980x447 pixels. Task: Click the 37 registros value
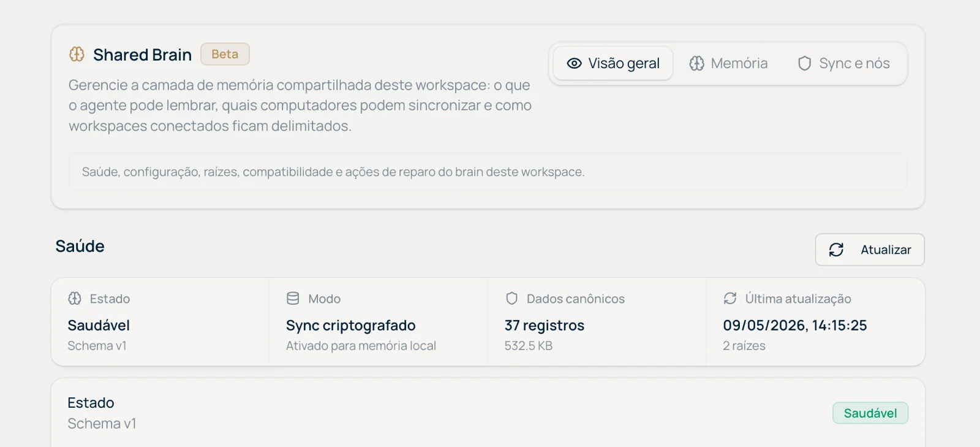(x=545, y=326)
